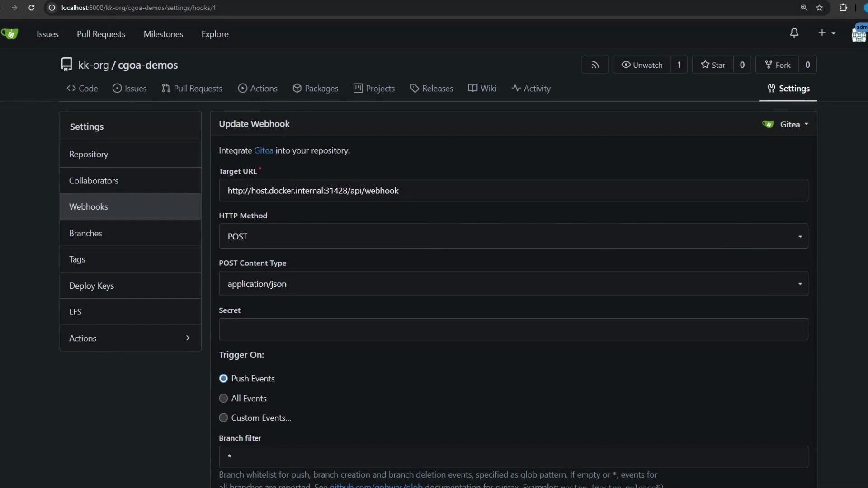Open Explore in top navigation
Image resolution: width=868 pixels, height=488 pixels.
215,34
